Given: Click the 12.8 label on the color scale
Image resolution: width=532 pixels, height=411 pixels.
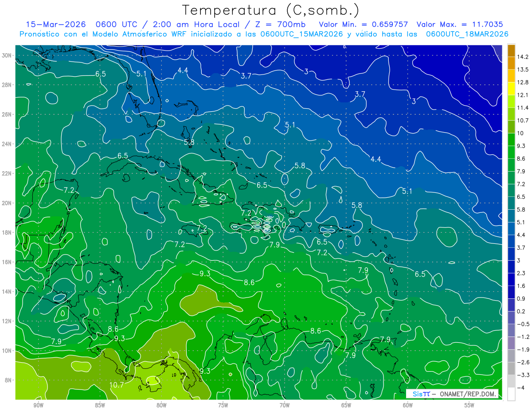Looking at the screenshot, I should tap(523, 82).
